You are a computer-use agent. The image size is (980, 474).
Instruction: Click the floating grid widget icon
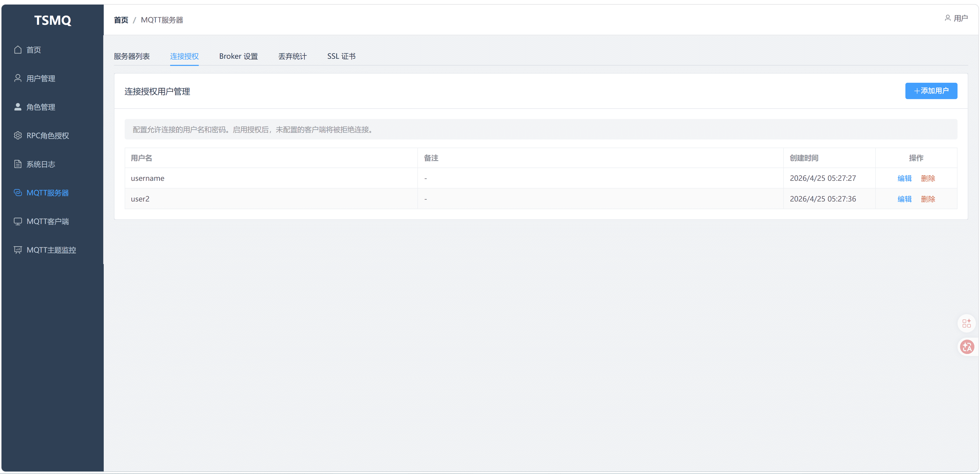point(966,323)
